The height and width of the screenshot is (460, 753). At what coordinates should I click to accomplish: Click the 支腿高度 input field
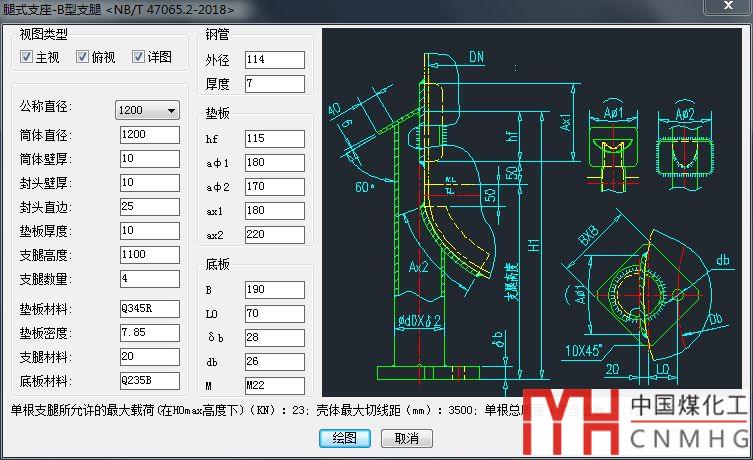point(150,255)
